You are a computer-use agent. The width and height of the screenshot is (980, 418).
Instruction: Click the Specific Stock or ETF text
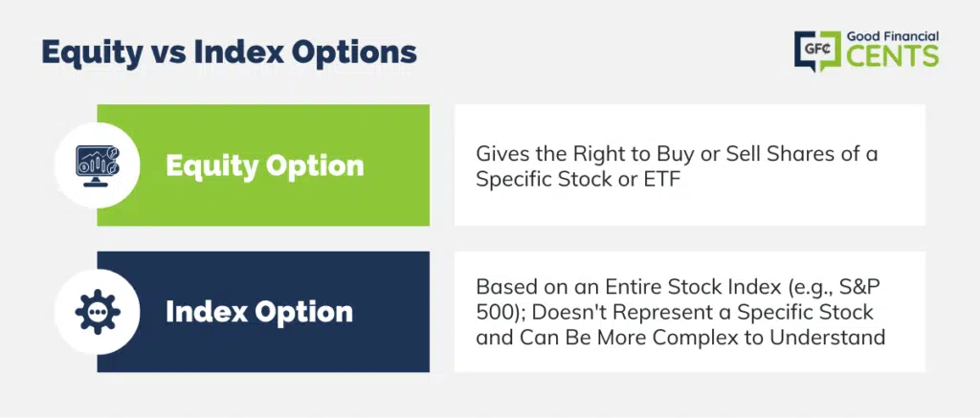click(577, 179)
